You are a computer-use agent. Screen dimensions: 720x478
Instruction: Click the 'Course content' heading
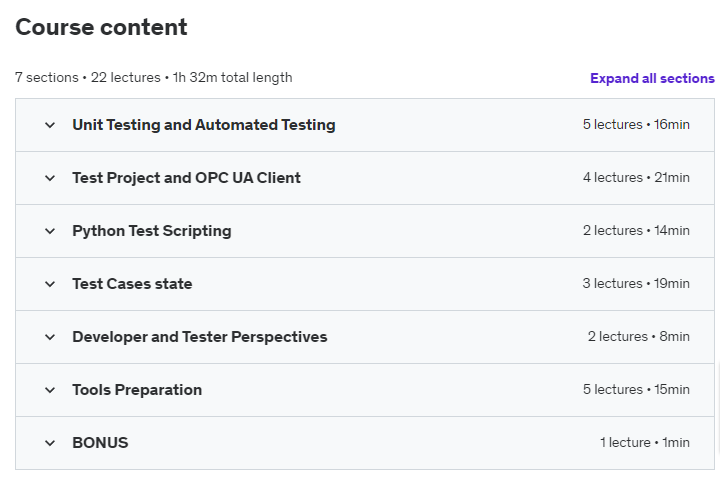tap(101, 27)
